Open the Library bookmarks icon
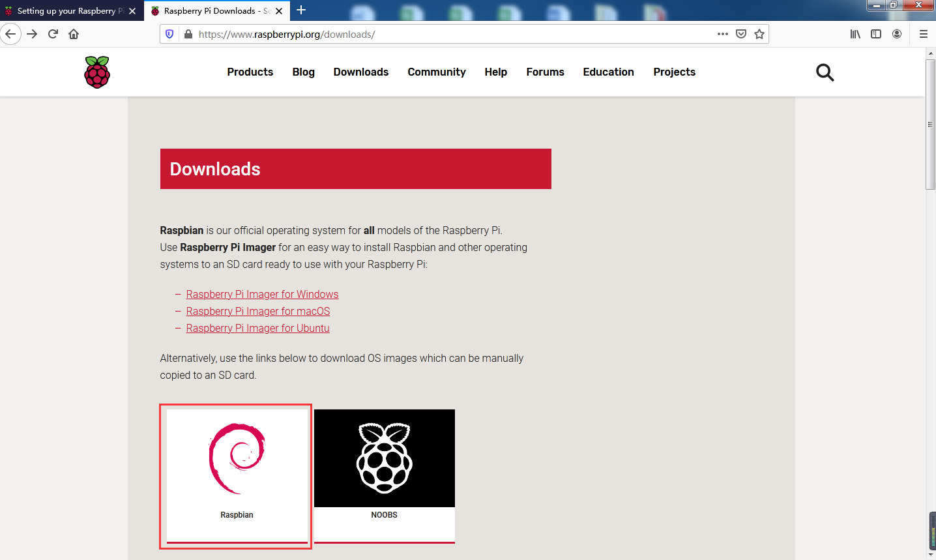This screenshot has width=936, height=560. point(855,34)
